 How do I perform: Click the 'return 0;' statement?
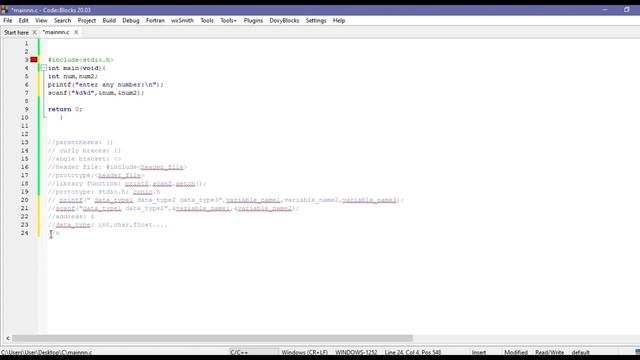pos(65,109)
